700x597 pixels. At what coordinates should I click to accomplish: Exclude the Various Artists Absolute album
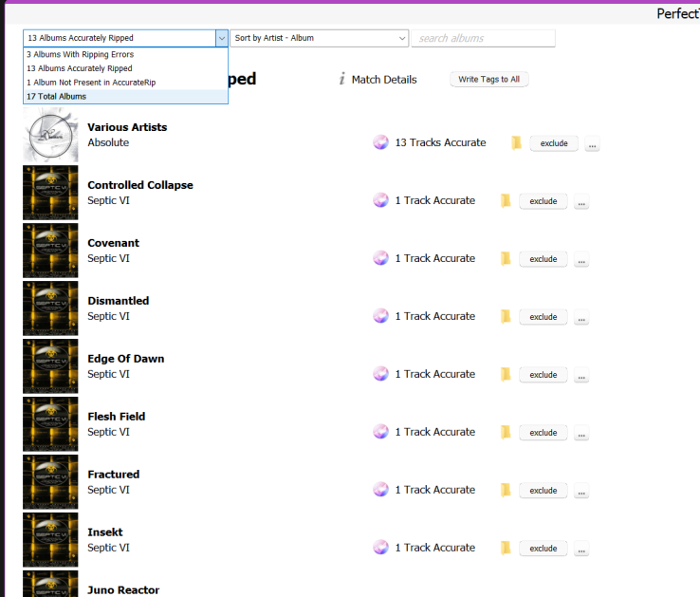click(x=554, y=143)
